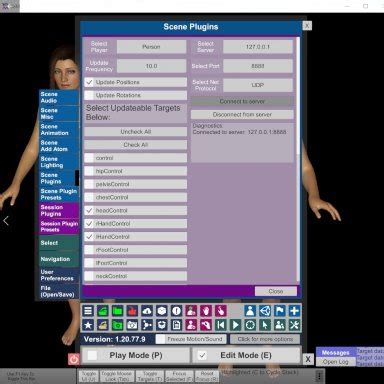Image resolution: width=384 pixels, height=384 pixels.
Task: Click the magenta open hand icon
Action: [x=206, y=311]
